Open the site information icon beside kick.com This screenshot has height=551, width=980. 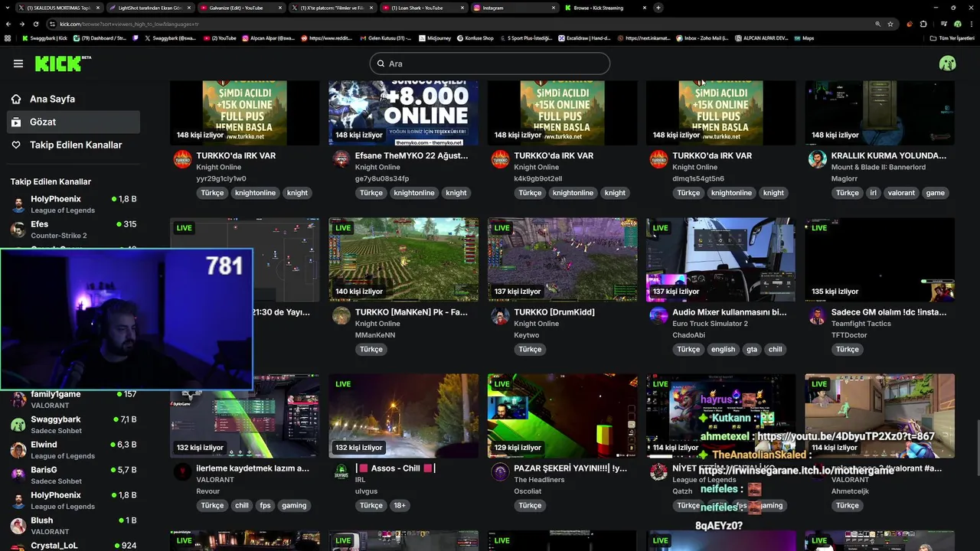[52, 24]
